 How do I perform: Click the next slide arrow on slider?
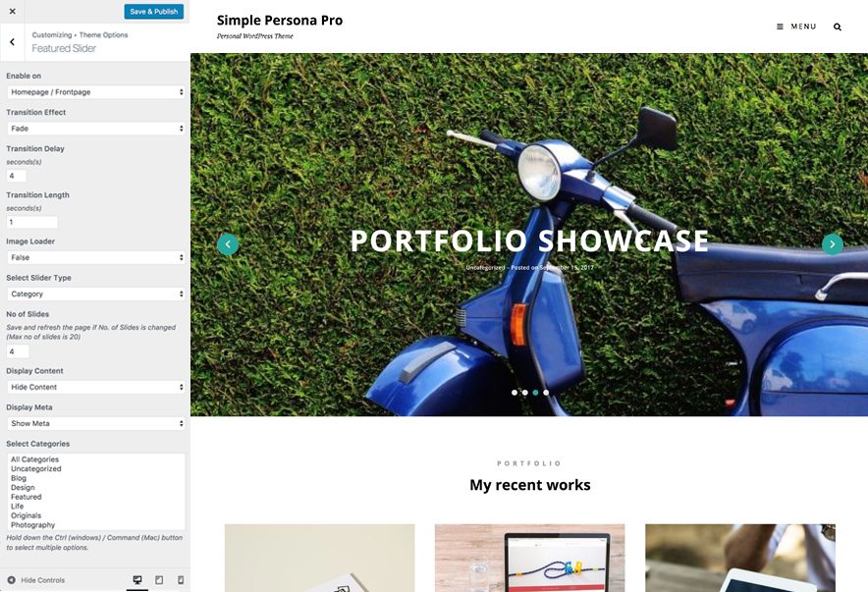point(832,244)
